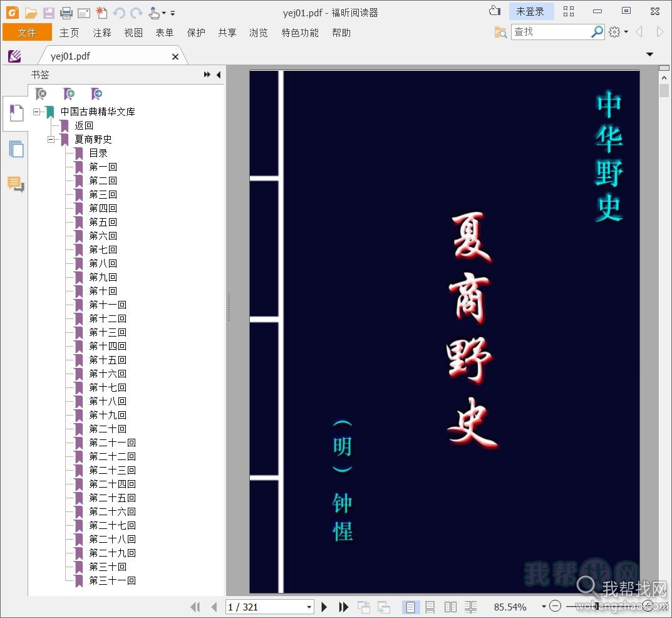Open the 85.54% zoom level dropdown

coord(544,607)
